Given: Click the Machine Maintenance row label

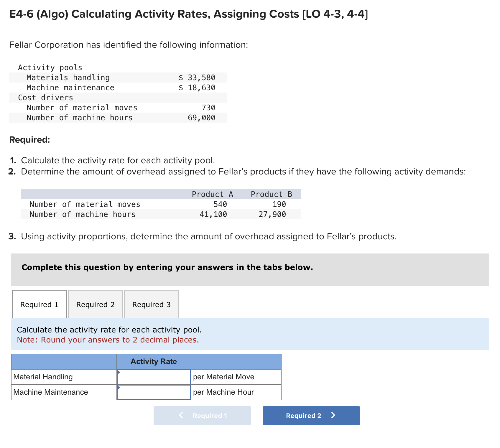Looking at the screenshot, I should coord(50,392).
